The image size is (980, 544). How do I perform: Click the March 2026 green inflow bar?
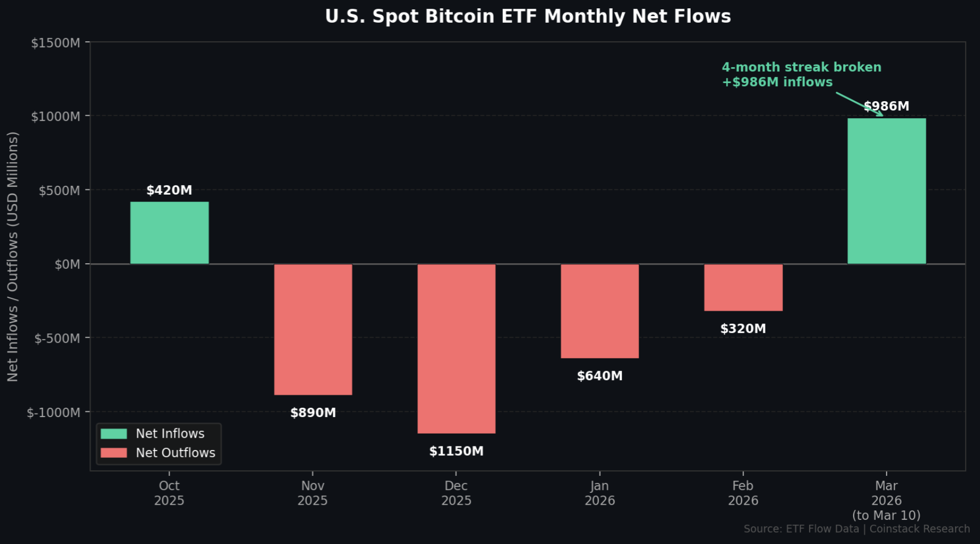(887, 191)
